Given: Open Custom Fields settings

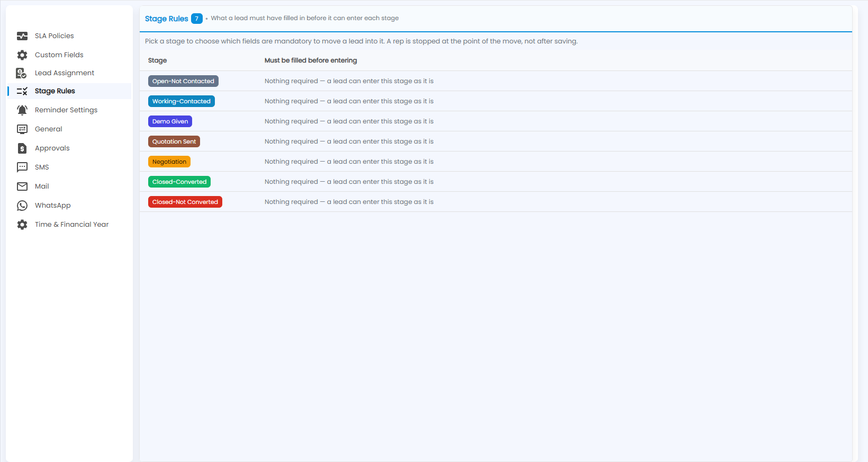Looking at the screenshot, I should point(59,55).
